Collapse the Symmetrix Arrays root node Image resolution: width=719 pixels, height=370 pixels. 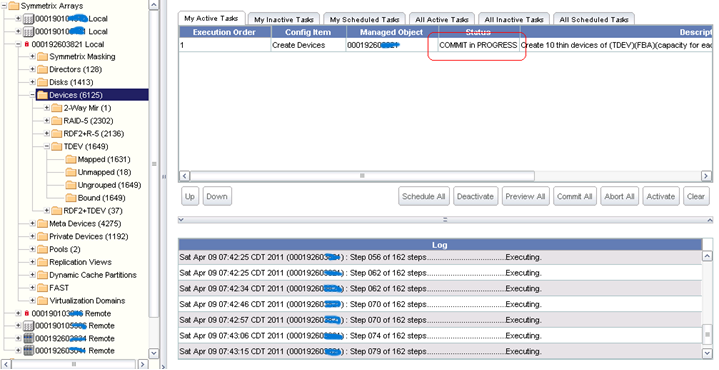tap(4, 6)
